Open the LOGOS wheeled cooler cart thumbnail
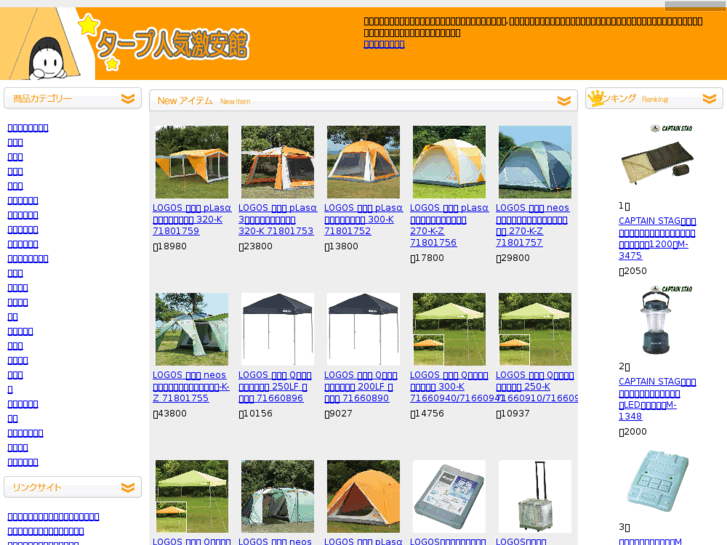Image resolution: width=727 pixels, height=545 pixels. [x=535, y=496]
